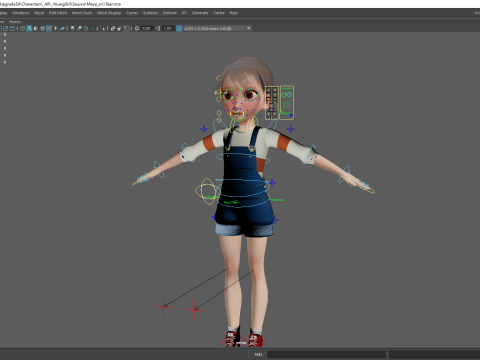This screenshot has height=360, width=480.
Task: Toggle the Textured display icon
Action: tap(49, 28)
